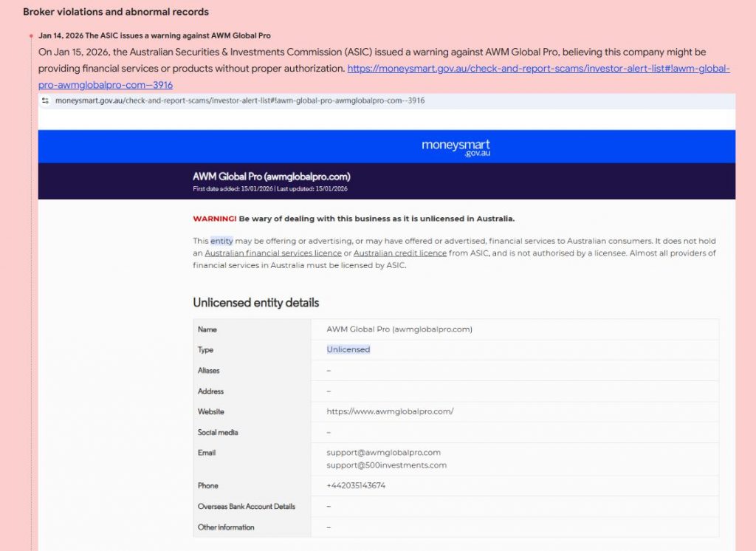
Task: Click the moneysmart.gov.au logo
Action: (456, 147)
